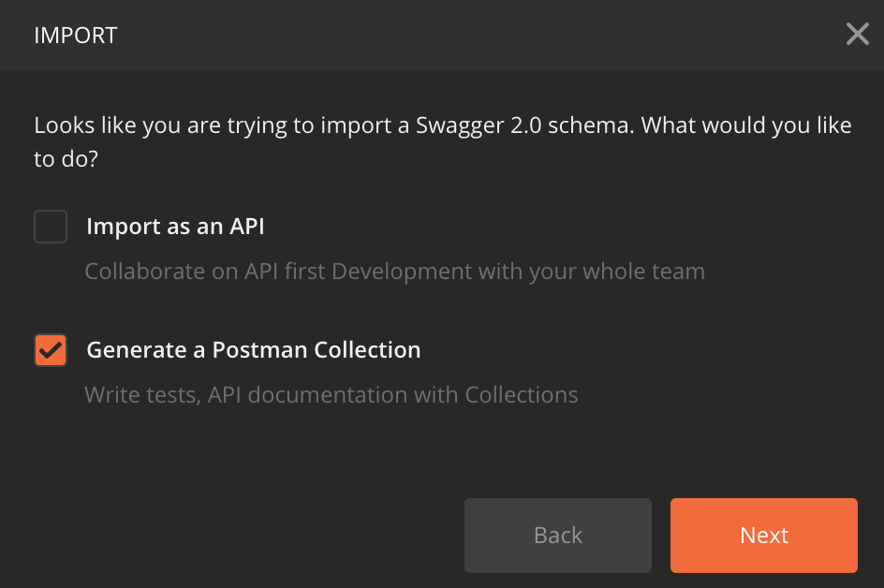Close the Import dialog with the X icon

coord(857,35)
